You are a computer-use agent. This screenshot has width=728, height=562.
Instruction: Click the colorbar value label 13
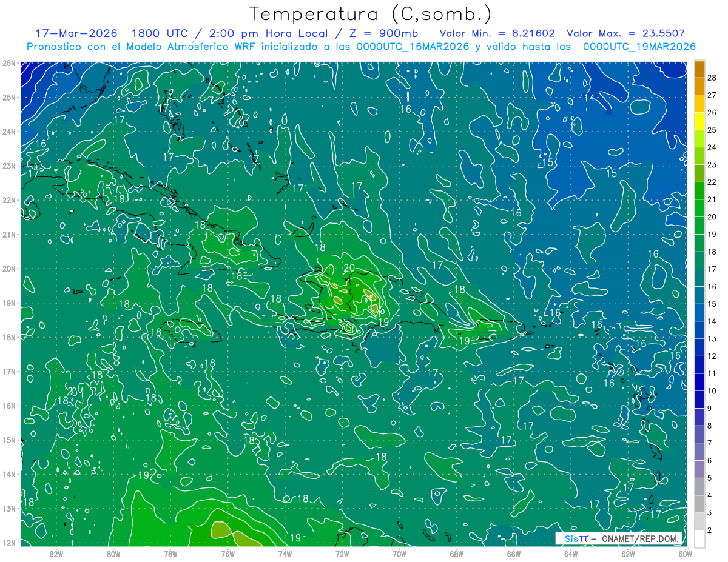click(x=712, y=338)
